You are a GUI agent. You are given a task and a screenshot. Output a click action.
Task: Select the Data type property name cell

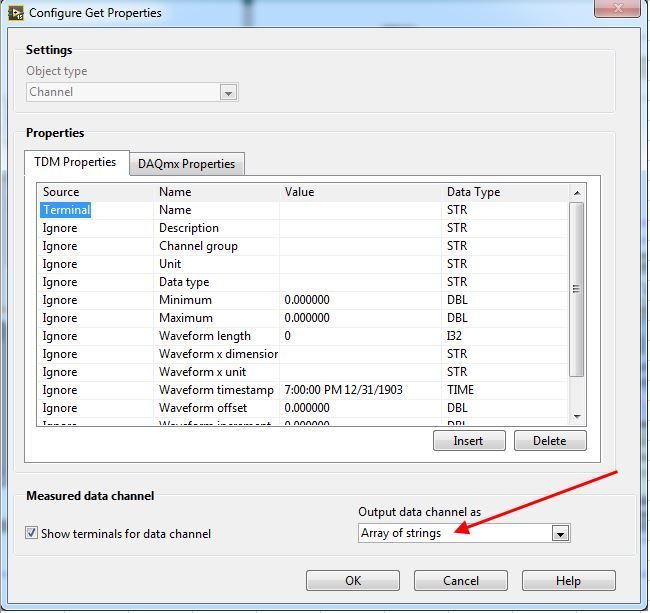tap(184, 282)
